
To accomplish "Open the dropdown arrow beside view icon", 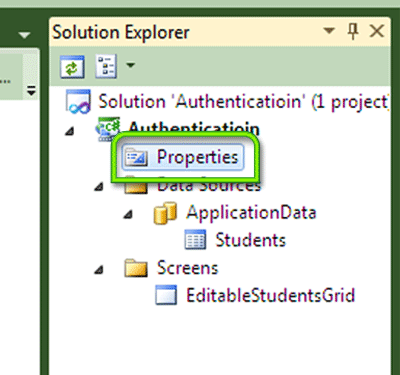I will (130, 65).
